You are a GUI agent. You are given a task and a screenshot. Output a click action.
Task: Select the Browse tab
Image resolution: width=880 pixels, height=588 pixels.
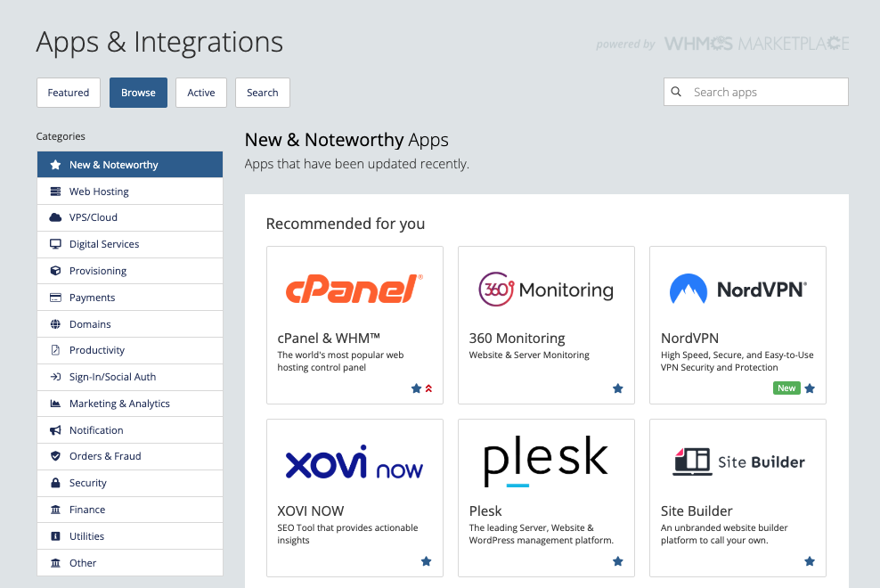[138, 93]
